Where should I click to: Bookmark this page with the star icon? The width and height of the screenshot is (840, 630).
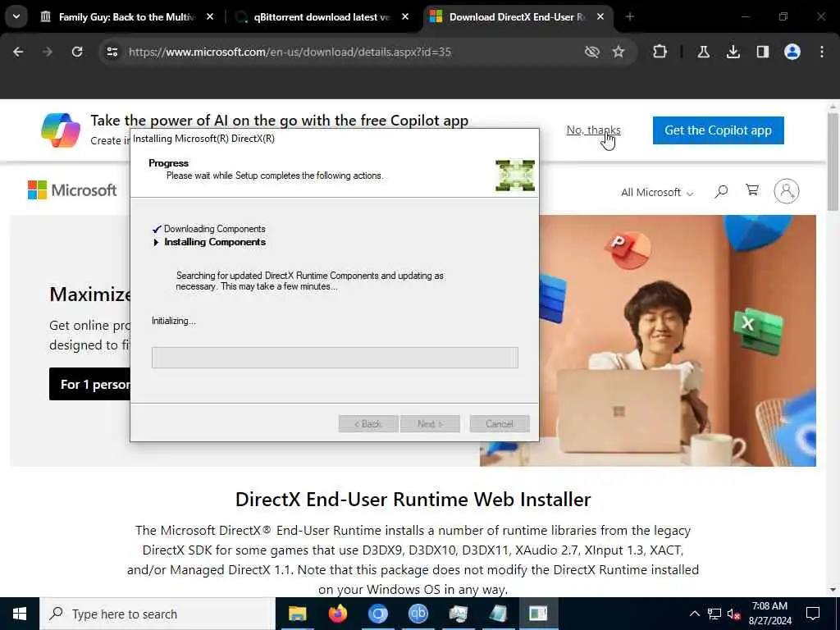[619, 52]
